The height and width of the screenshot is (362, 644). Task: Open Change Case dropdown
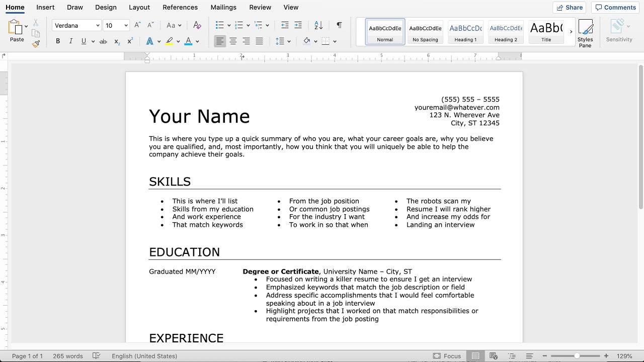click(x=174, y=25)
